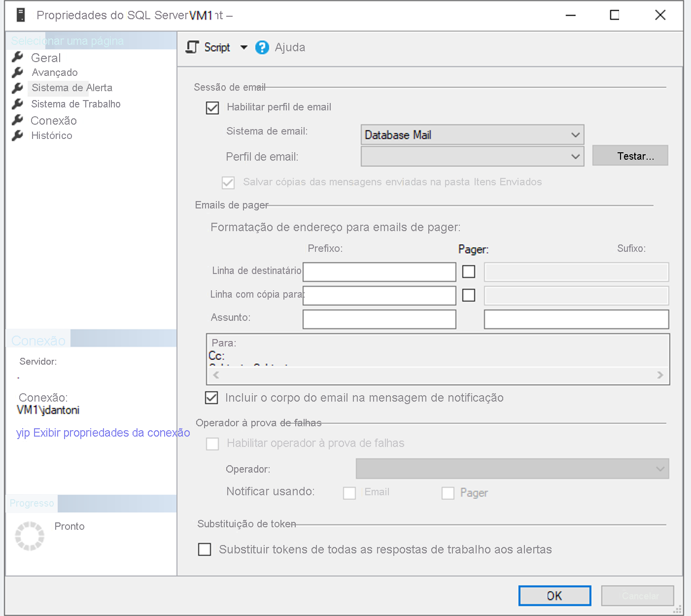Click the Script icon in the toolbar
This screenshot has height=616, width=691.
click(x=191, y=47)
